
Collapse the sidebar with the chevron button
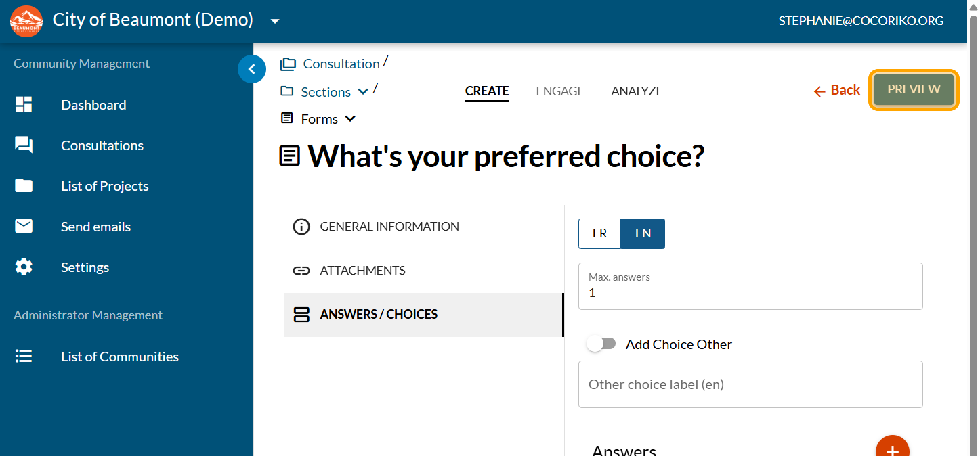(x=252, y=68)
